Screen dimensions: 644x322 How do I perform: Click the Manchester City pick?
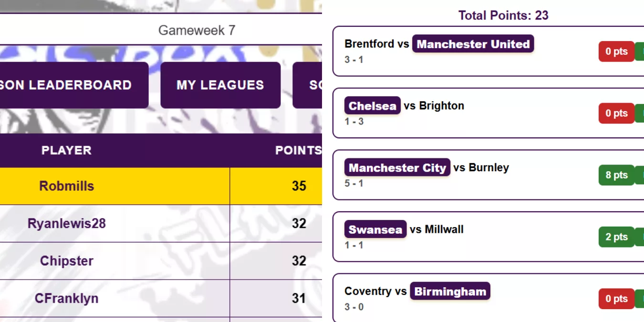397,168
